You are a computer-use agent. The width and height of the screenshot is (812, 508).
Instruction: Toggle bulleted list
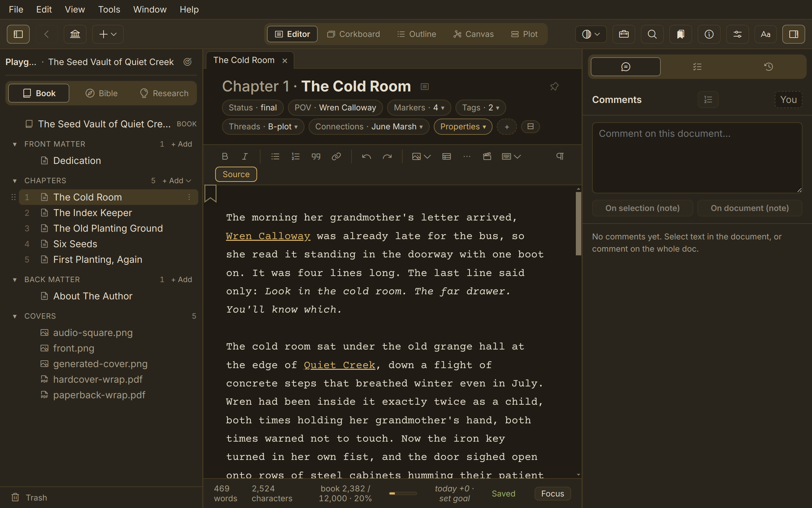tap(275, 156)
